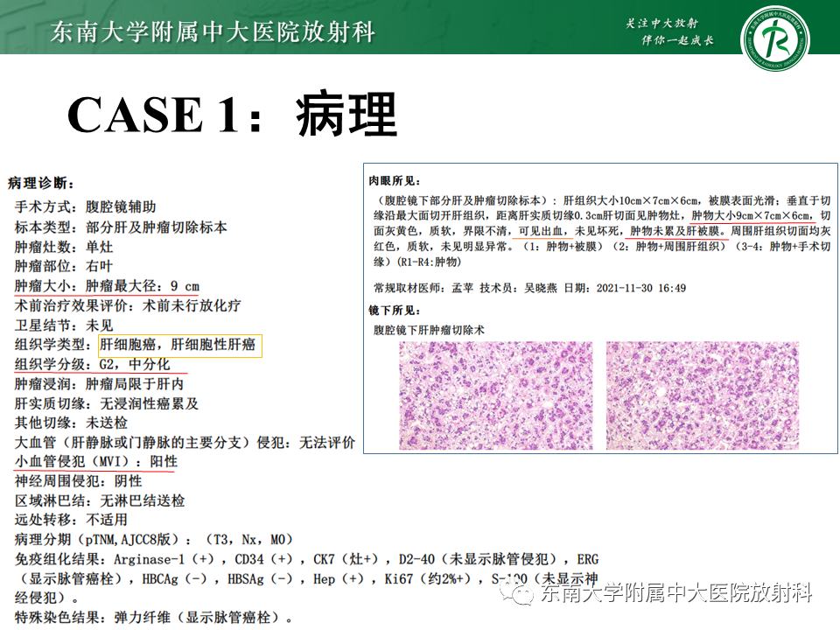Click the underlined text 肿物大小9cm×7cm×6cm
This screenshot has height=630, width=840.
(x=751, y=216)
